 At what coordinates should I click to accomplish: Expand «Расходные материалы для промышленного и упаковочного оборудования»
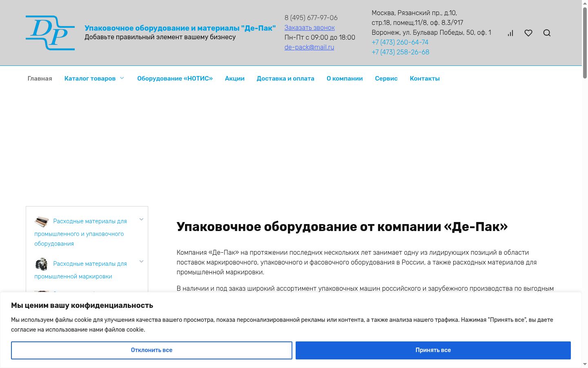coord(141,220)
